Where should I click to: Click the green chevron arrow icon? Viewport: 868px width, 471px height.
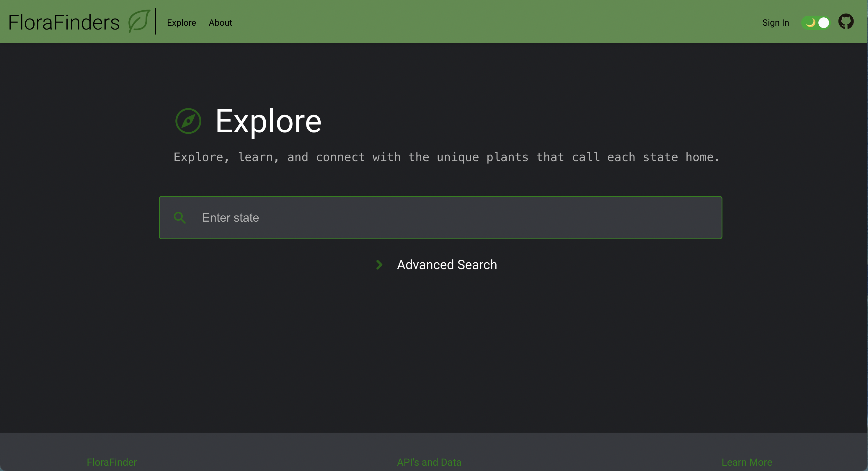click(379, 265)
